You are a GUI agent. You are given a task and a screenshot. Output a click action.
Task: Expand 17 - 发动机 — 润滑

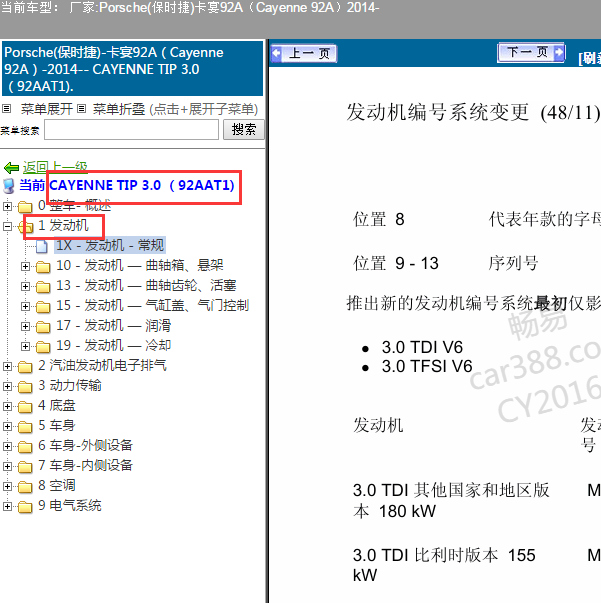coord(25,326)
